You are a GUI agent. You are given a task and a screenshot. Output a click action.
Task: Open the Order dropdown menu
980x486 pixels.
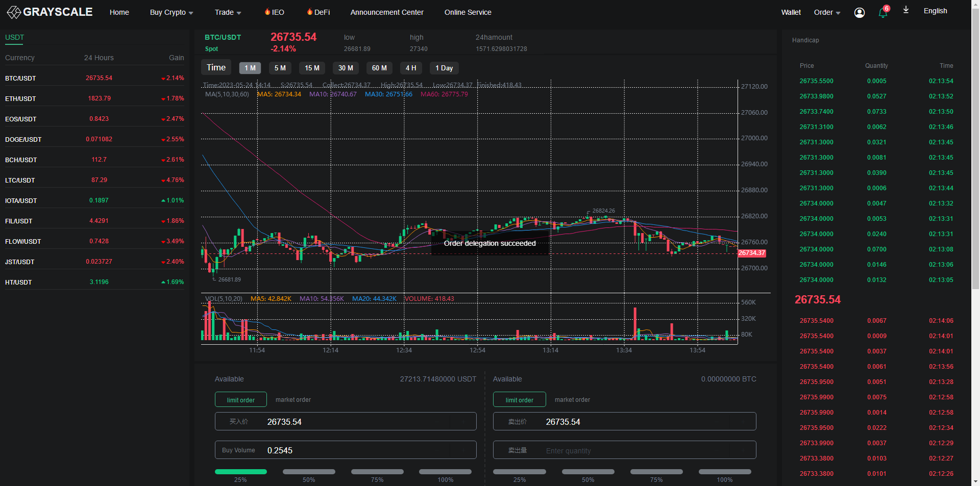coord(827,12)
